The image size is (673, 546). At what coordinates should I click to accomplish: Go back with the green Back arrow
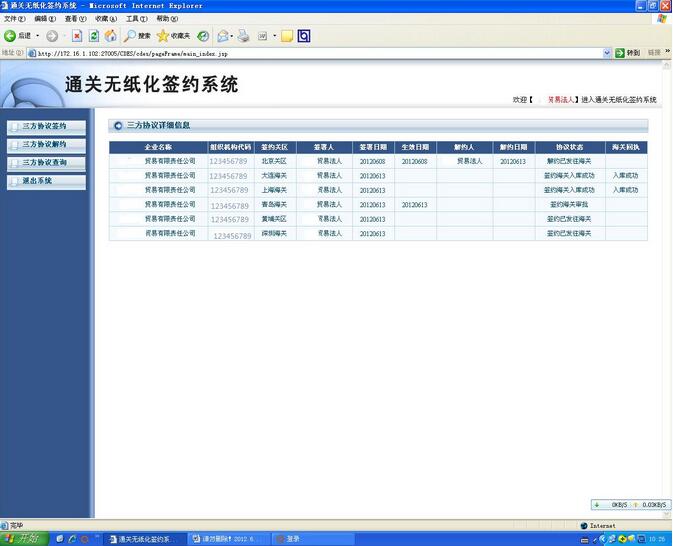[x=17, y=36]
